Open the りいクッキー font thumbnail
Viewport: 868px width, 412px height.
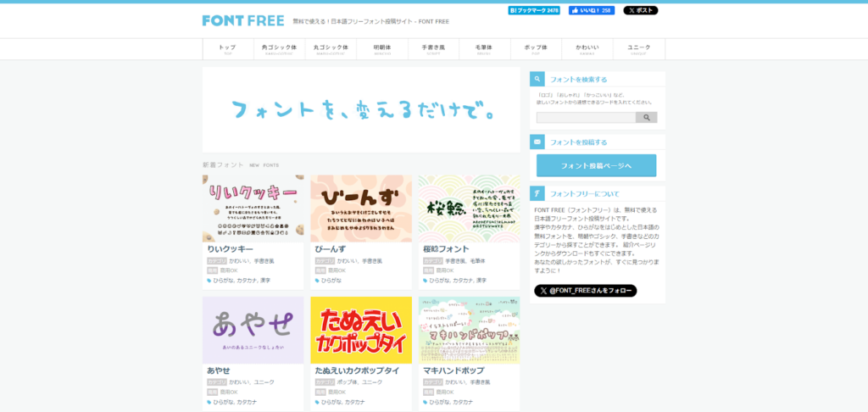pos(253,209)
